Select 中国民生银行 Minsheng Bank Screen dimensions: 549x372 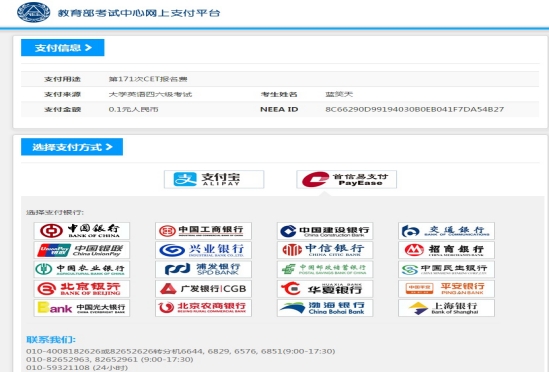(446, 269)
